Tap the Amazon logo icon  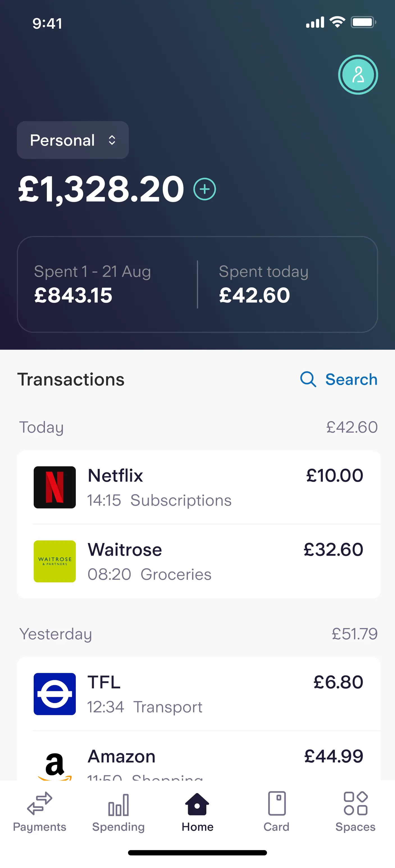tap(54, 766)
